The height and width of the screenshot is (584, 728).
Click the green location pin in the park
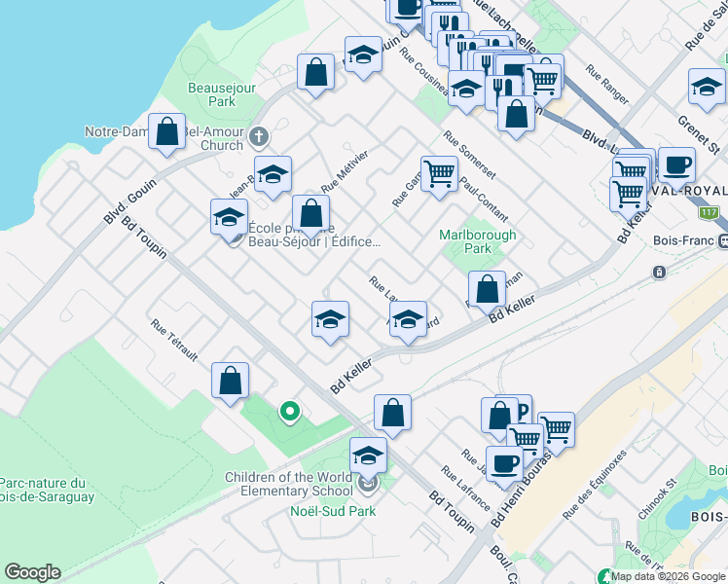[x=290, y=413]
